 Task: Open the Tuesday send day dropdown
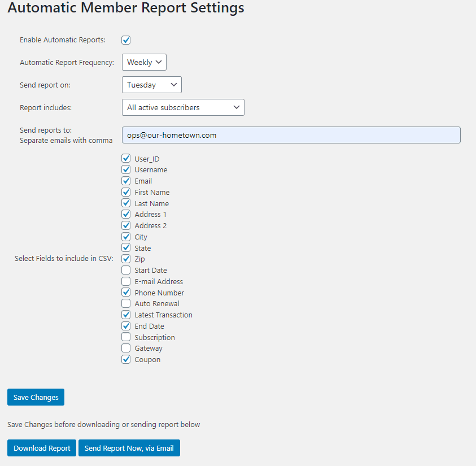point(152,85)
